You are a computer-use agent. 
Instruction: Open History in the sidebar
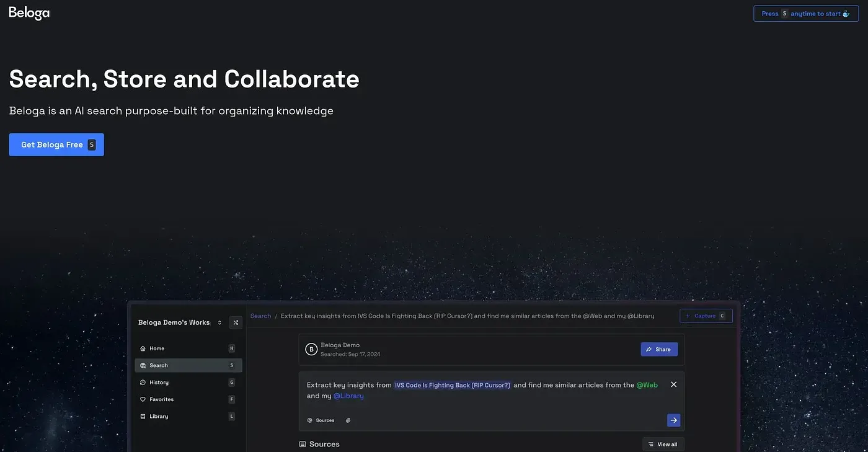188,383
